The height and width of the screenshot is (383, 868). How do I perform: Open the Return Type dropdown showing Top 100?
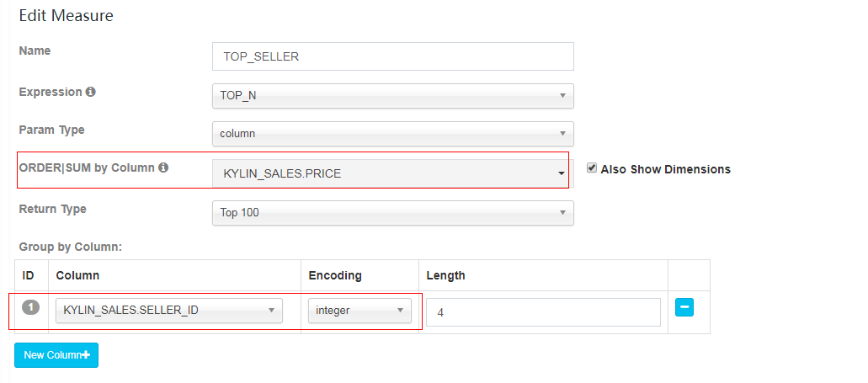click(x=393, y=212)
